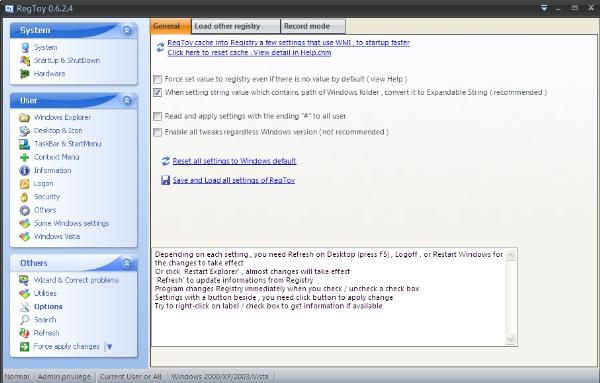
Task: Select the Hardware label text
Action: 49,73
